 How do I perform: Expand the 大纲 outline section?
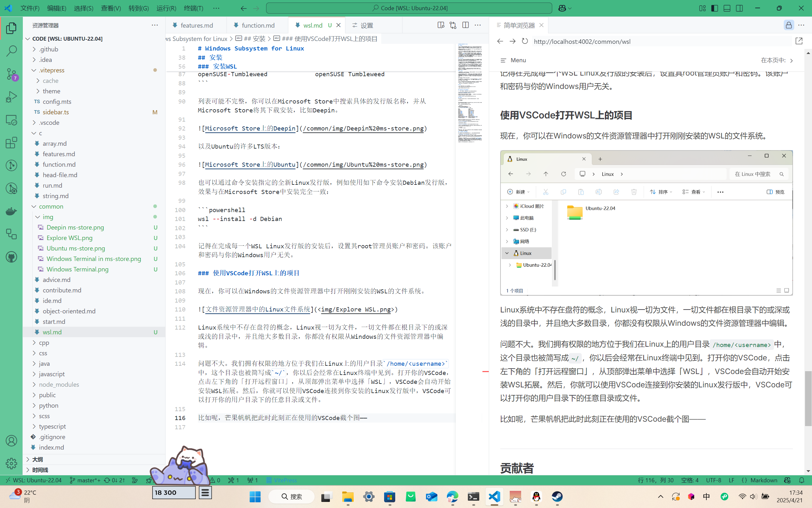94,459
